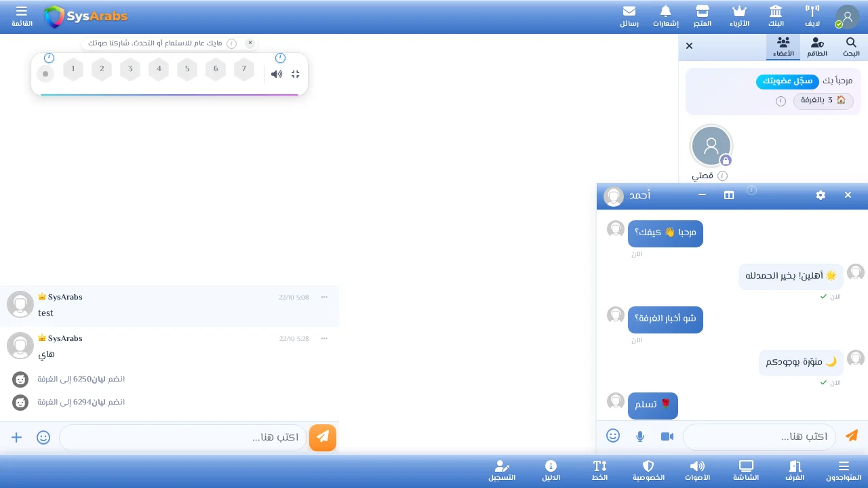The width and height of the screenshot is (868, 488).
Task: Open إشعارات notifications bell
Action: (666, 16)
